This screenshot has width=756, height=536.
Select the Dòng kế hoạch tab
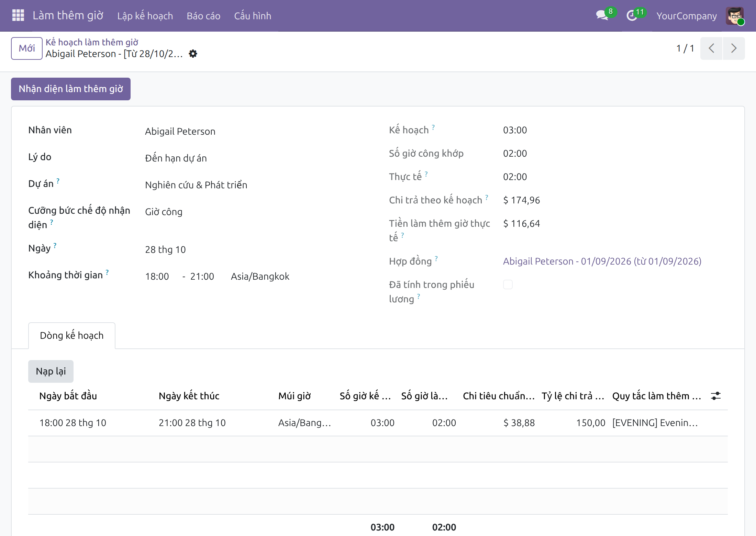click(x=72, y=335)
